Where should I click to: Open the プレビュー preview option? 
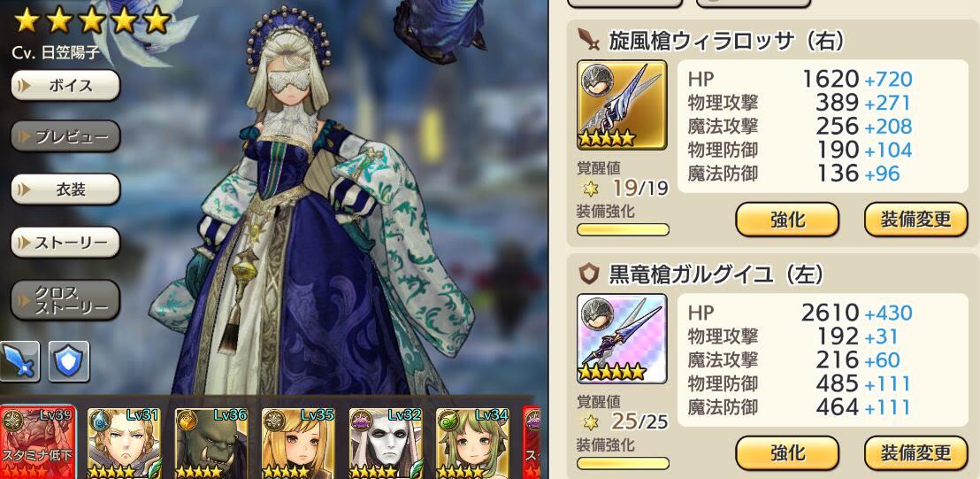click(65, 136)
